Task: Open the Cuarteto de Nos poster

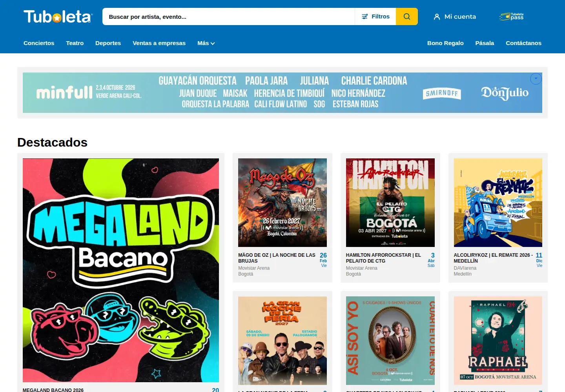Action: tap(390, 341)
